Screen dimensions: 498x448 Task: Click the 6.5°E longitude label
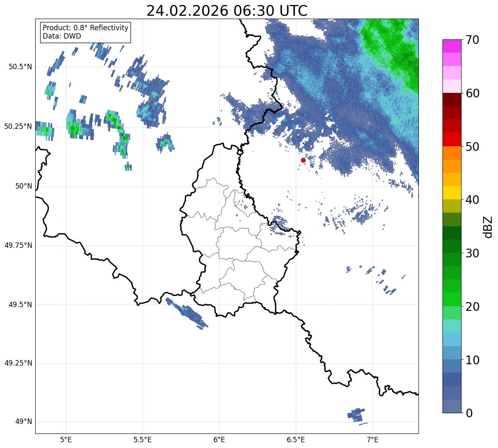click(x=296, y=440)
